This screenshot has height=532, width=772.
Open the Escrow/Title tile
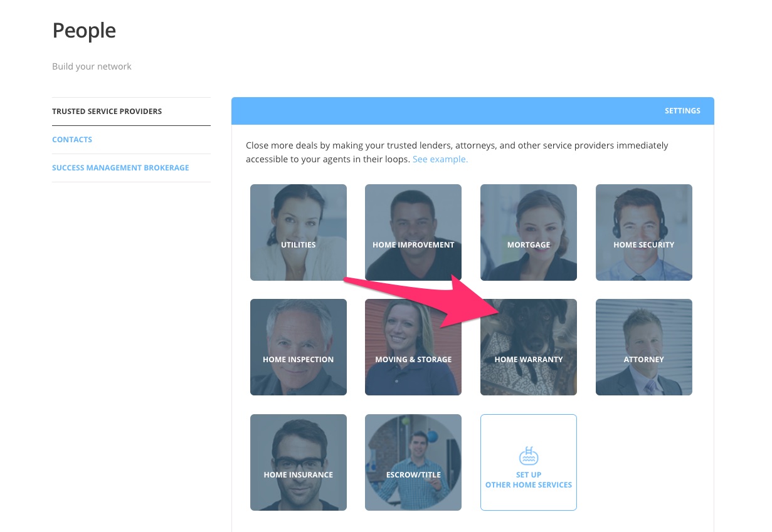[x=413, y=462]
